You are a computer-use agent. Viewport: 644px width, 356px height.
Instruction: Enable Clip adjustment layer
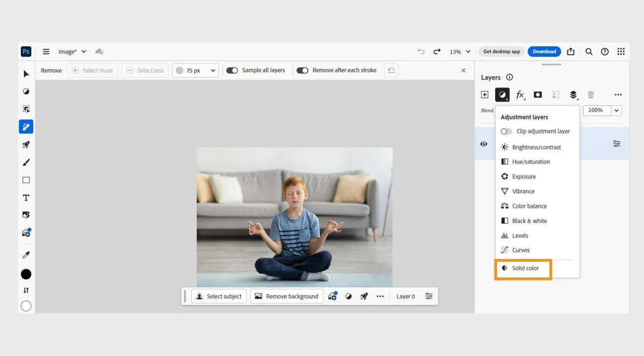coord(506,131)
